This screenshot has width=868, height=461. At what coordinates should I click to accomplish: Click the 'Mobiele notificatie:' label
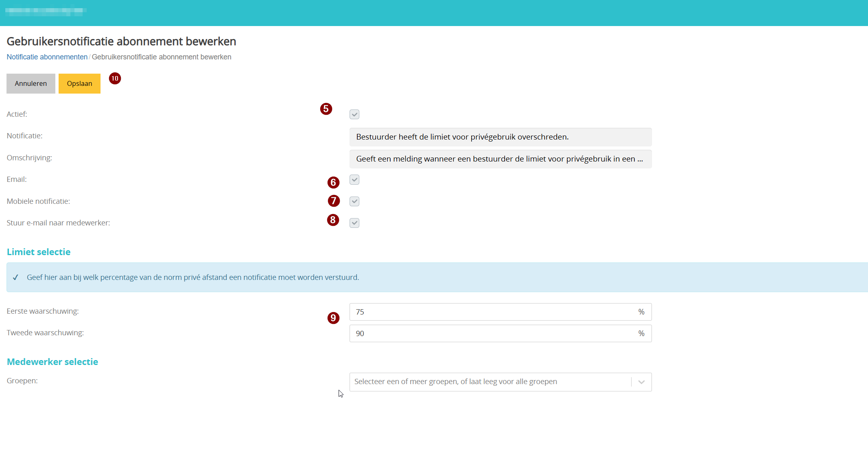[38, 201]
